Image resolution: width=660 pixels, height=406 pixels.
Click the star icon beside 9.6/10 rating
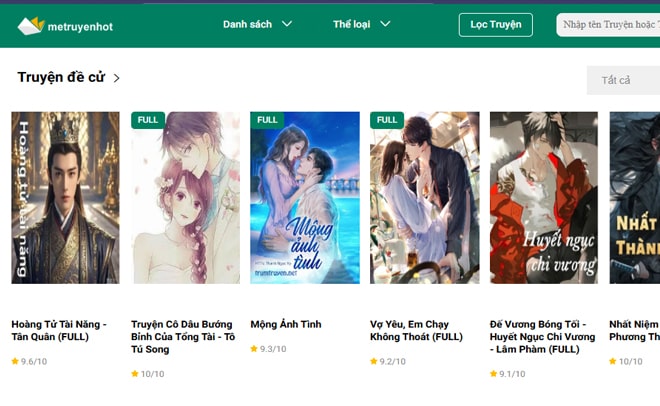click(x=15, y=361)
